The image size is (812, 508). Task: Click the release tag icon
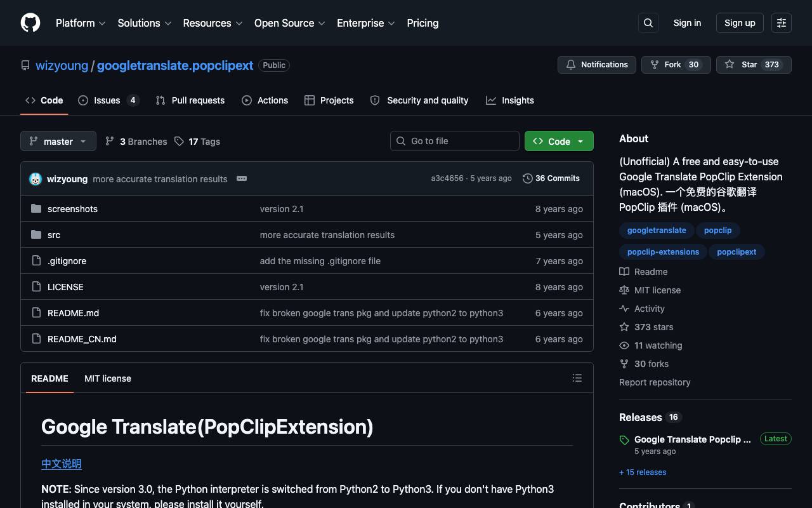click(624, 440)
